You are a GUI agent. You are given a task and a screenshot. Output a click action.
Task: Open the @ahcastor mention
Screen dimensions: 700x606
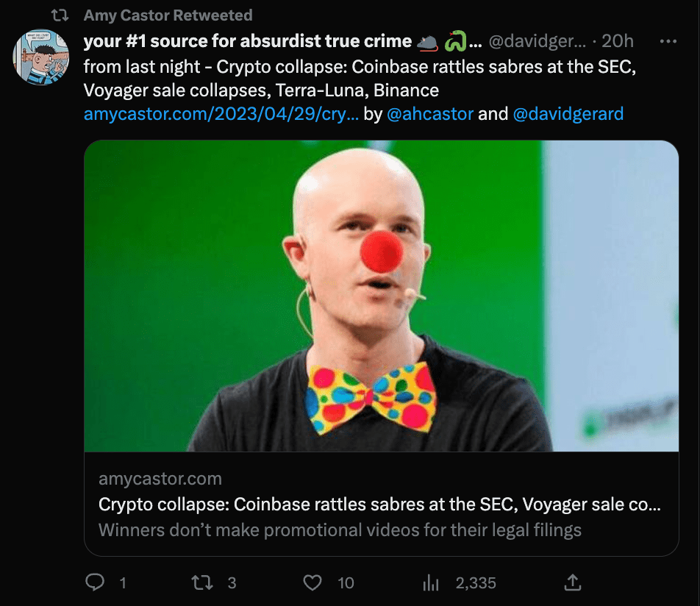429,114
